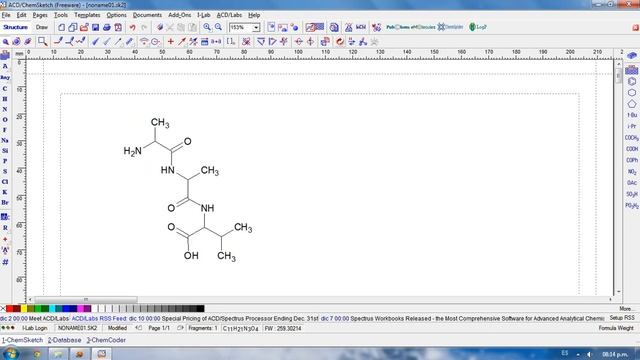Select the Oxygen atom in the left palette
The width and height of the screenshot is (640, 360).
(x=5, y=120)
